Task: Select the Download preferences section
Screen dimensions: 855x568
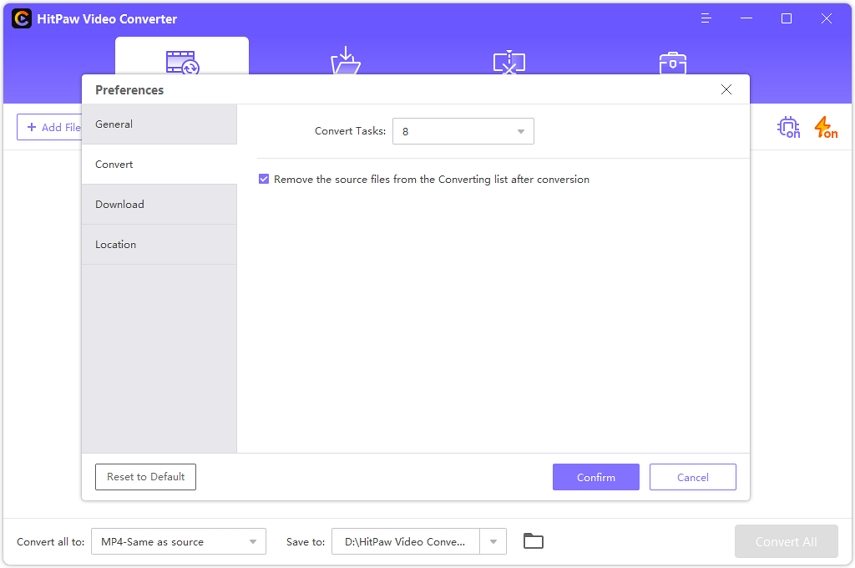Action: 159,204
